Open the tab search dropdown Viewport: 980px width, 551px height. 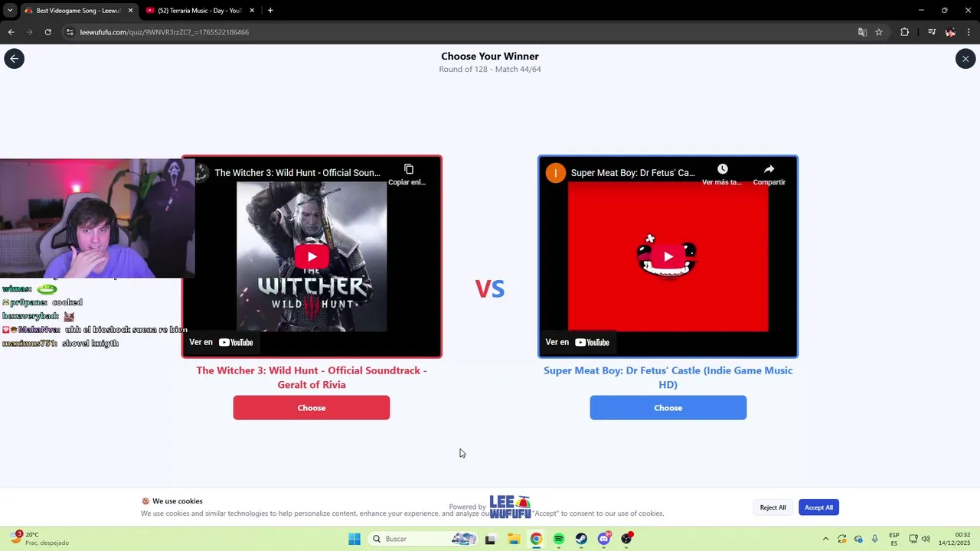[x=9, y=11]
